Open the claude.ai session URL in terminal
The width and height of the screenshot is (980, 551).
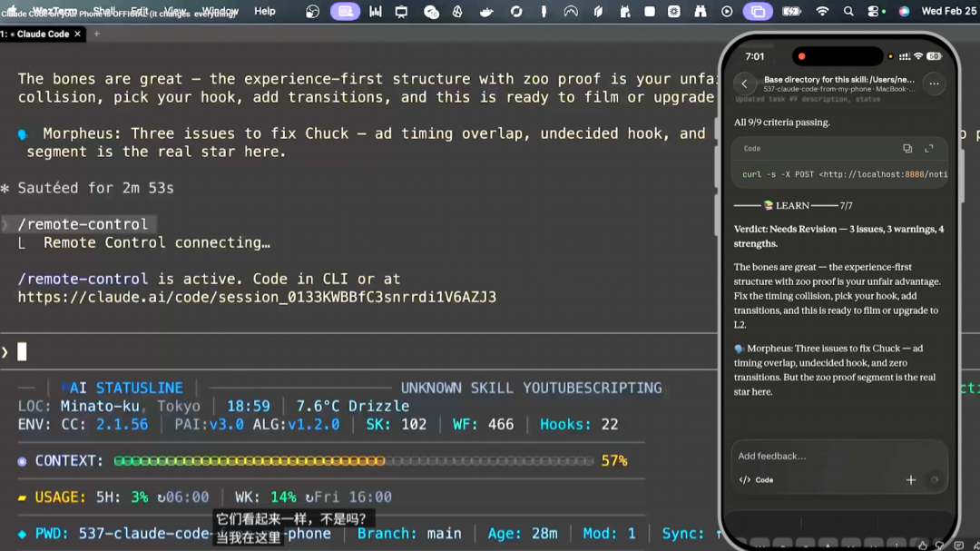click(x=257, y=297)
